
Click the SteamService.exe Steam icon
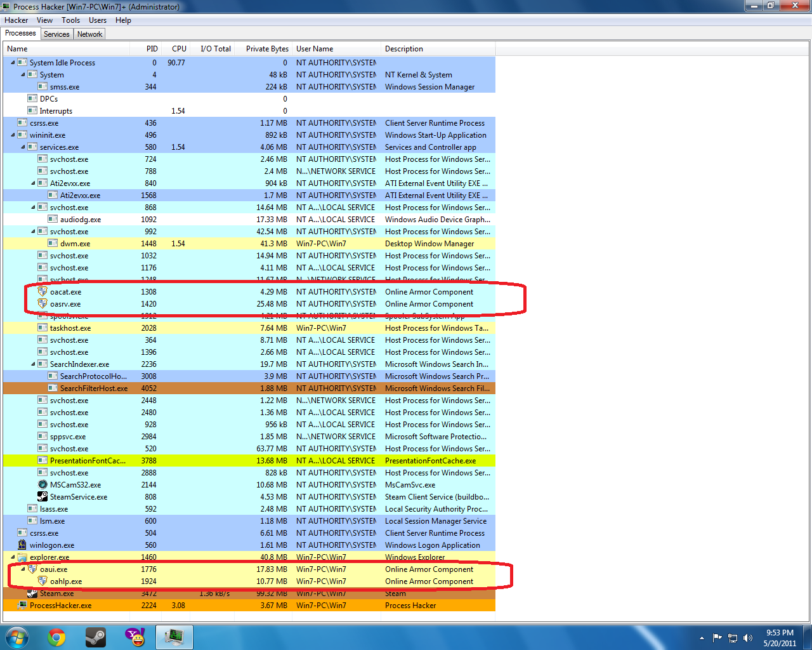tap(43, 497)
